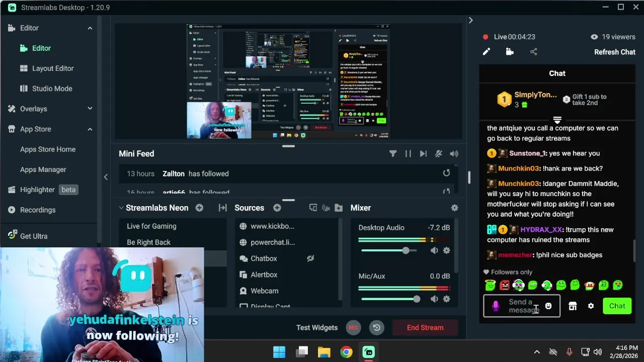Add a source folder
The height and width of the screenshot is (362, 644).
click(x=339, y=208)
